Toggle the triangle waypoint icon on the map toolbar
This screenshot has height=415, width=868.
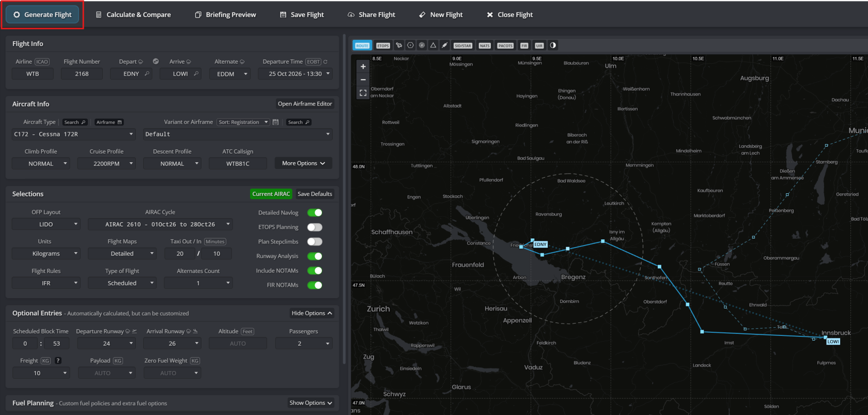coord(433,45)
